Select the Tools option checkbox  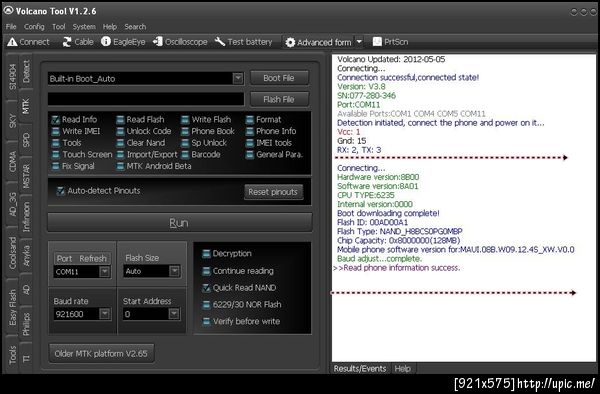click(x=55, y=143)
